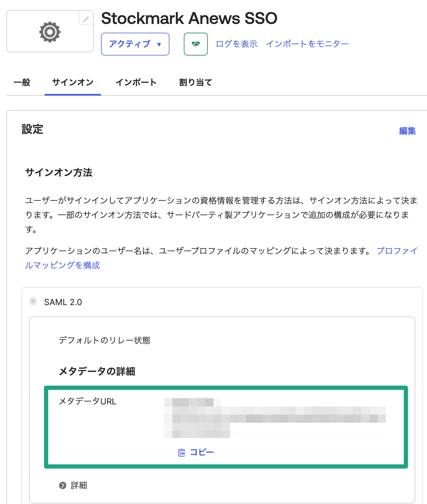This screenshot has width=427, height=504.
Task: Select the SAML 2.0 radio button
Action: [33, 301]
